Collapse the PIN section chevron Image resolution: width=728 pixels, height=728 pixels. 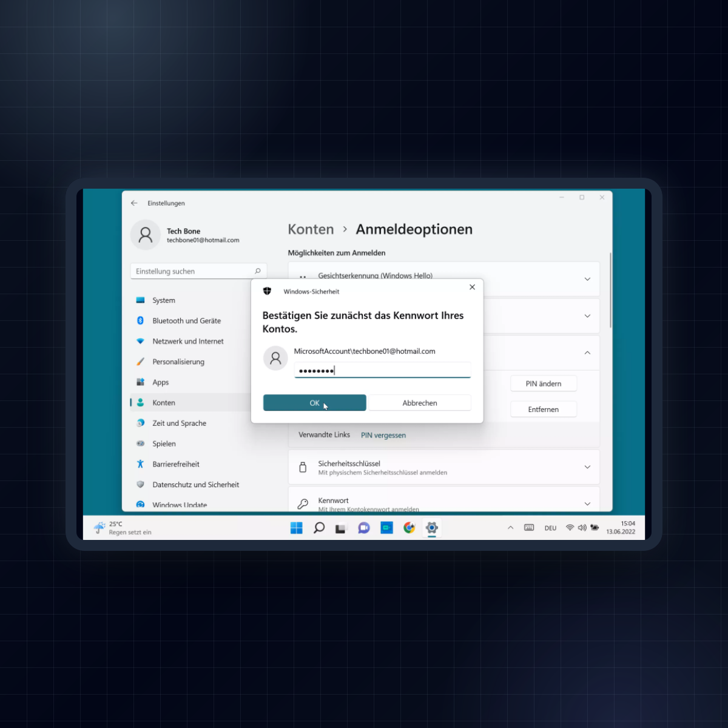(587, 352)
